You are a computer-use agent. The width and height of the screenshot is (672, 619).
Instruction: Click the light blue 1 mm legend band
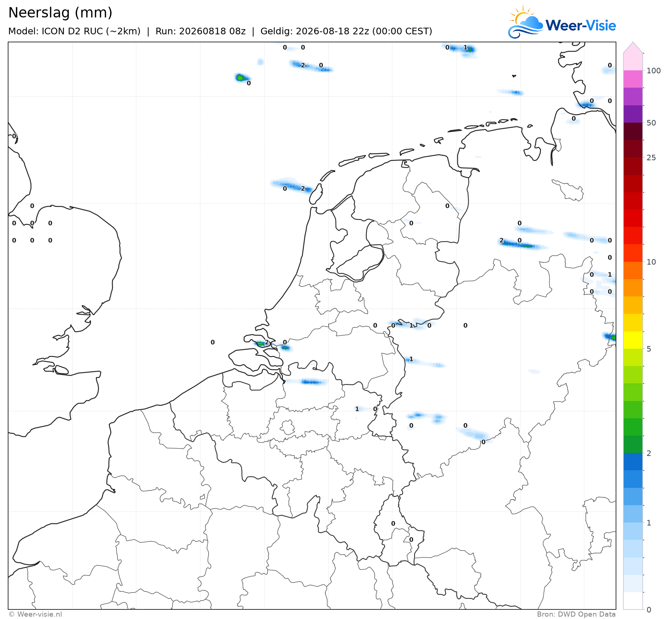click(633, 531)
